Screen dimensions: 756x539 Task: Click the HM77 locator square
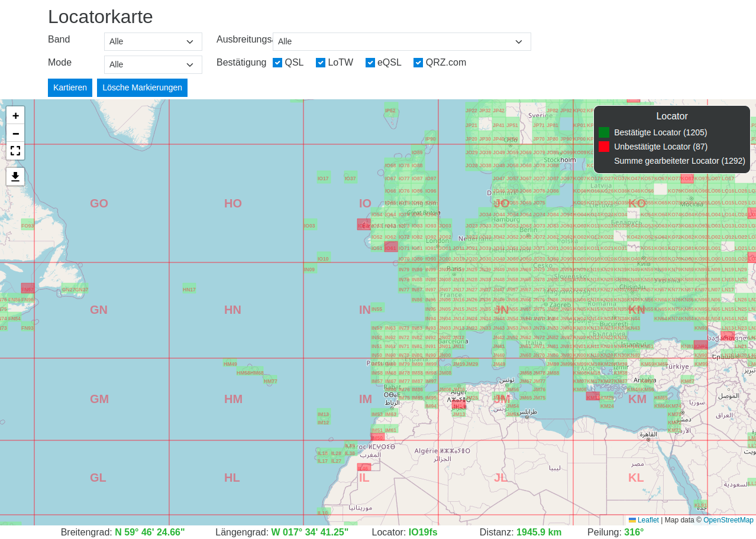tap(270, 381)
